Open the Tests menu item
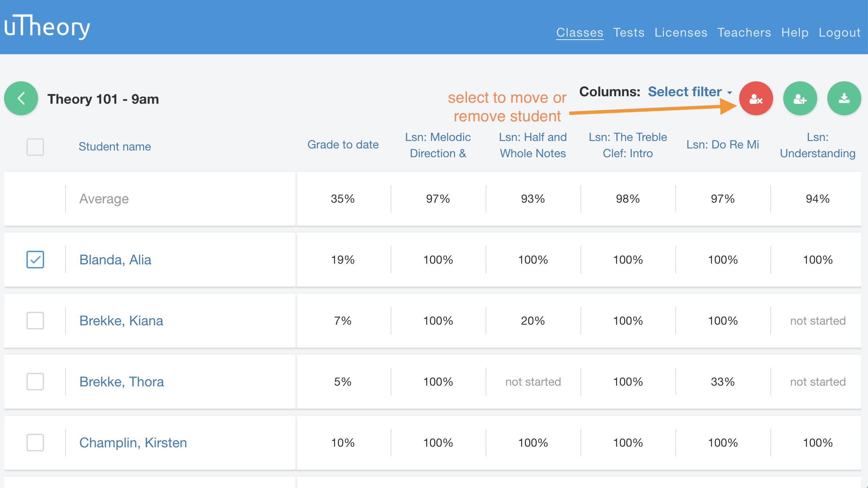Viewport: 868px width, 488px height. (x=629, y=33)
